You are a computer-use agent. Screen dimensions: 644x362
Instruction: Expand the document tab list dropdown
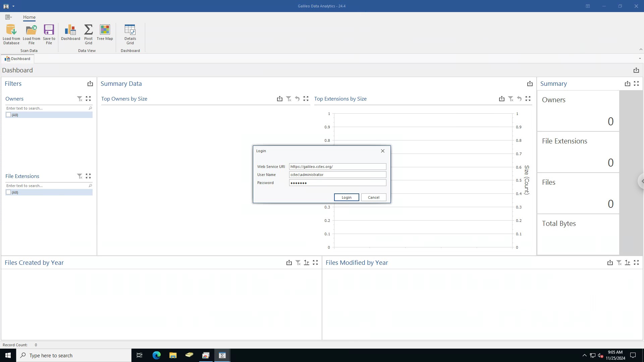point(640,59)
